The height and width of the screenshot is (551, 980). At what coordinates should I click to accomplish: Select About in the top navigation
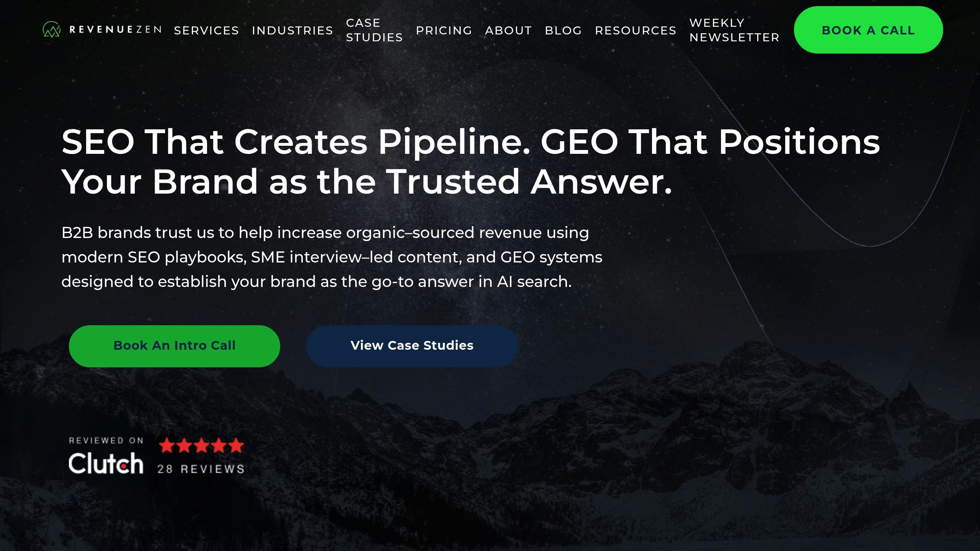tap(508, 30)
